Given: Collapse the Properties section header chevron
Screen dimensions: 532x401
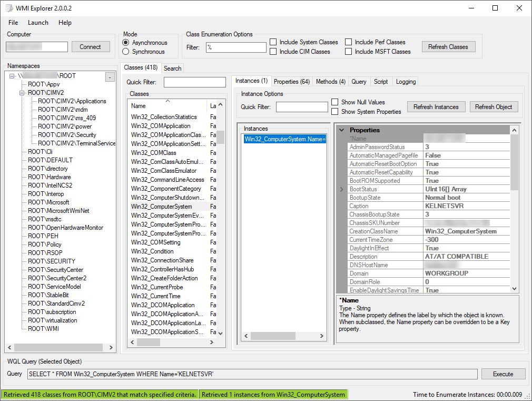Looking at the screenshot, I should coord(341,130).
